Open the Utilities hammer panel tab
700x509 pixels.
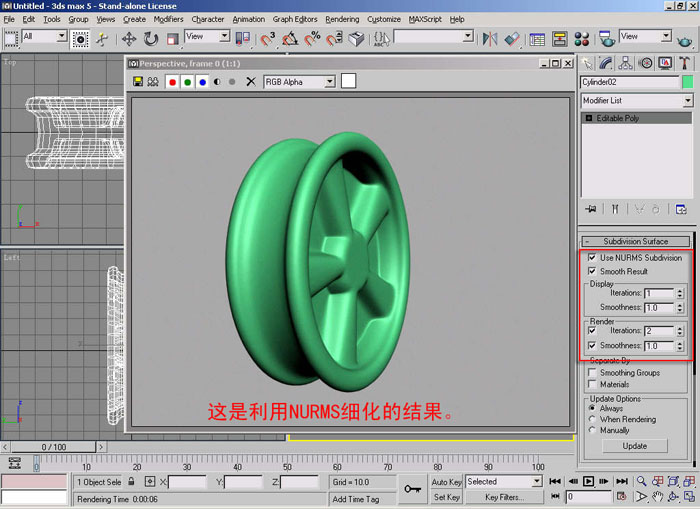pos(684,63)
